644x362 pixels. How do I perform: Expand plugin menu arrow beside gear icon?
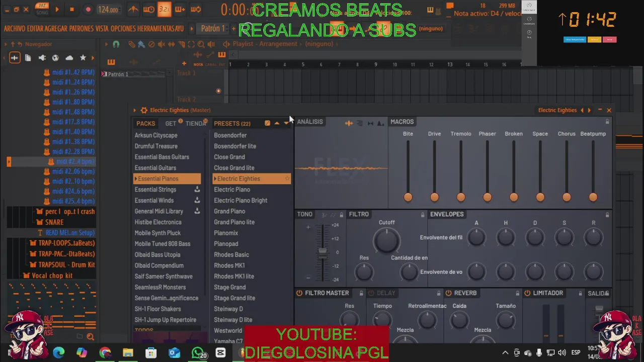[x=134, y=110]
